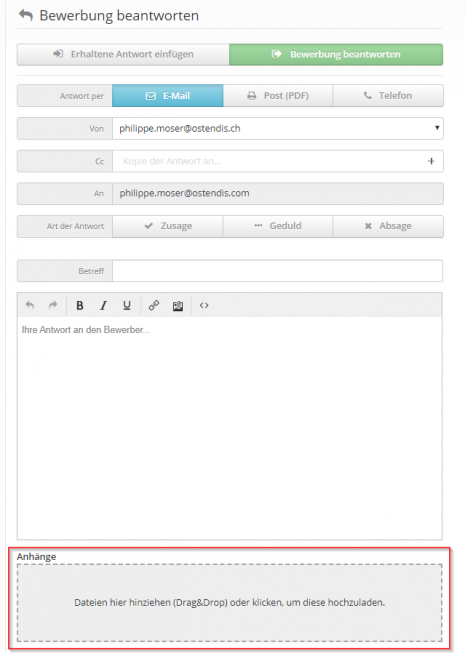Toggle italic formatting in the editor
This screenshot has width=465, height=653.
click(103, 305)
